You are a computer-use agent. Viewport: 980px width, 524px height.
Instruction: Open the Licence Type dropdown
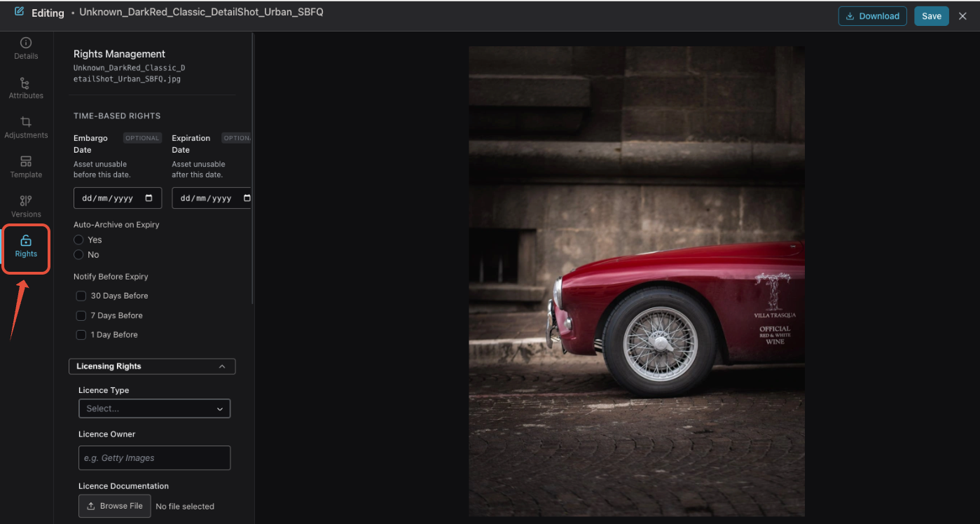pos(154,408)
